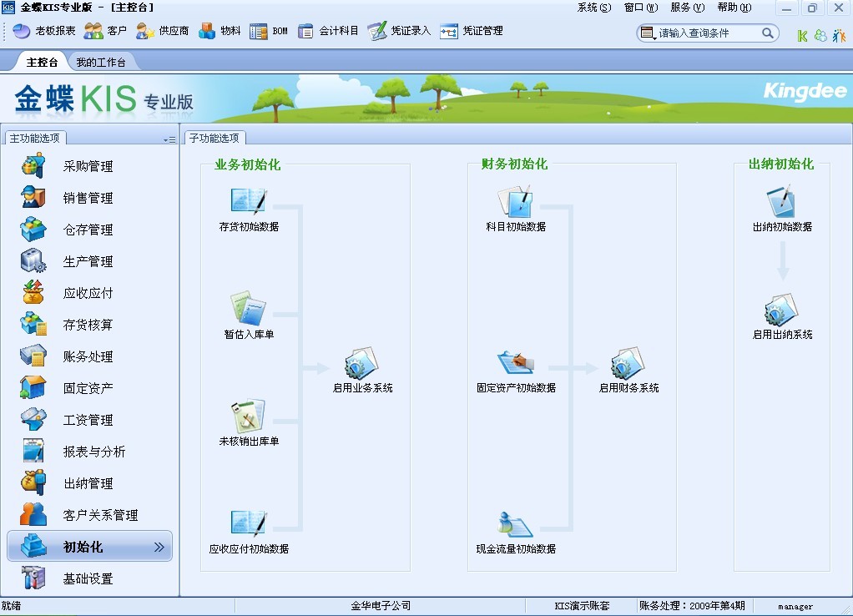Click the KIS application icon in title bar
853x616 pixels.
click(8, 7)
